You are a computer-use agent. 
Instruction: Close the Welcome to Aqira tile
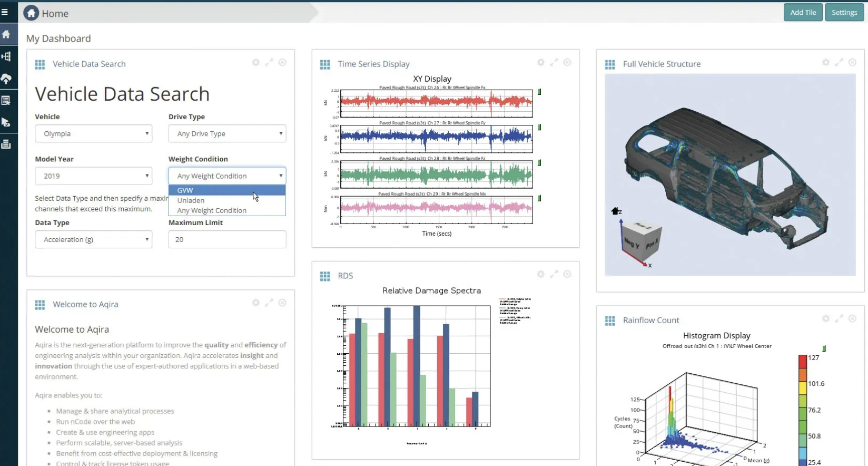[282, 303]
